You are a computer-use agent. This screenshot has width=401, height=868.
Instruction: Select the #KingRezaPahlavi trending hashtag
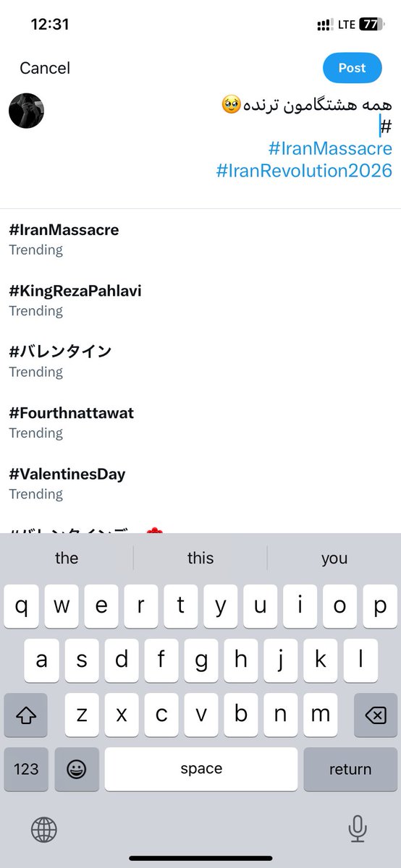[200, 300]
